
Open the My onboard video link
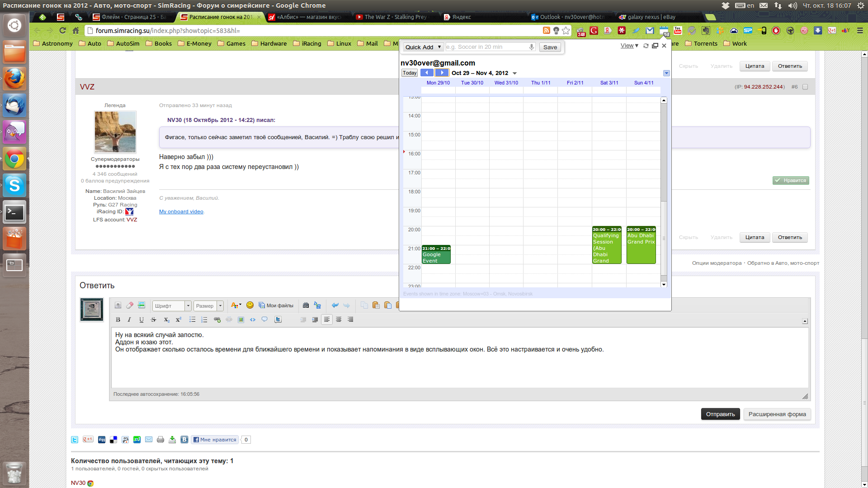[181, 211]
